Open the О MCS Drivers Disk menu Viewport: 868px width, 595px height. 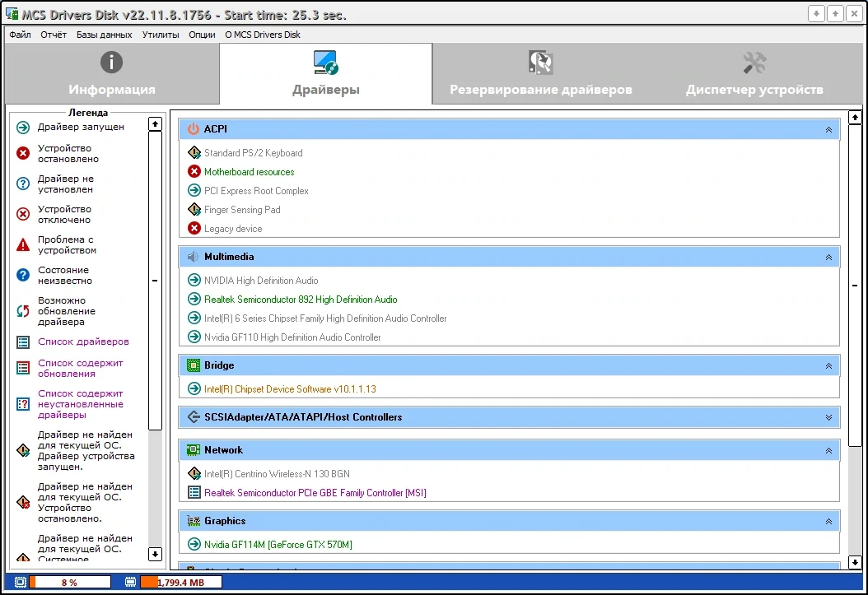point(263,35)
